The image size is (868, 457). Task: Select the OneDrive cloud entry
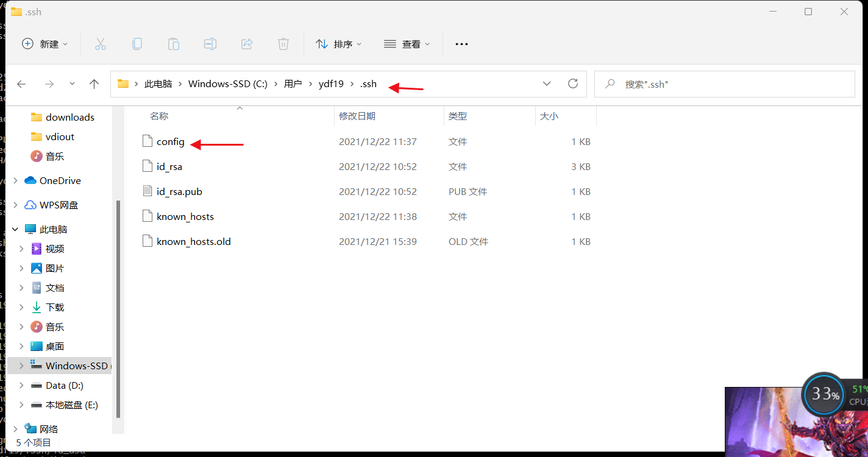pos(60,180)
